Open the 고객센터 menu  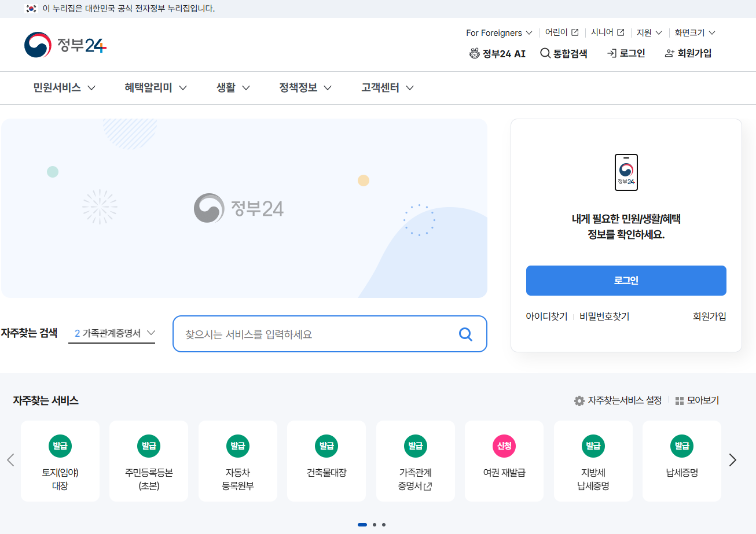click(x=388, y=88)
